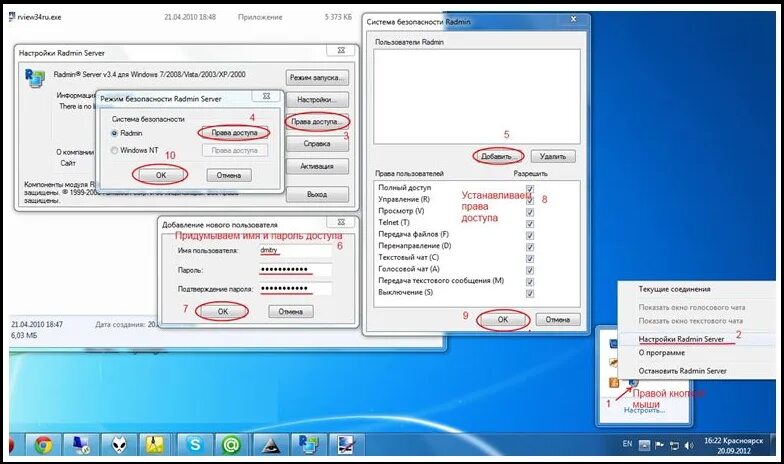
Task: Open the yellow icon left of Skype
Action: tap(156, 444)
